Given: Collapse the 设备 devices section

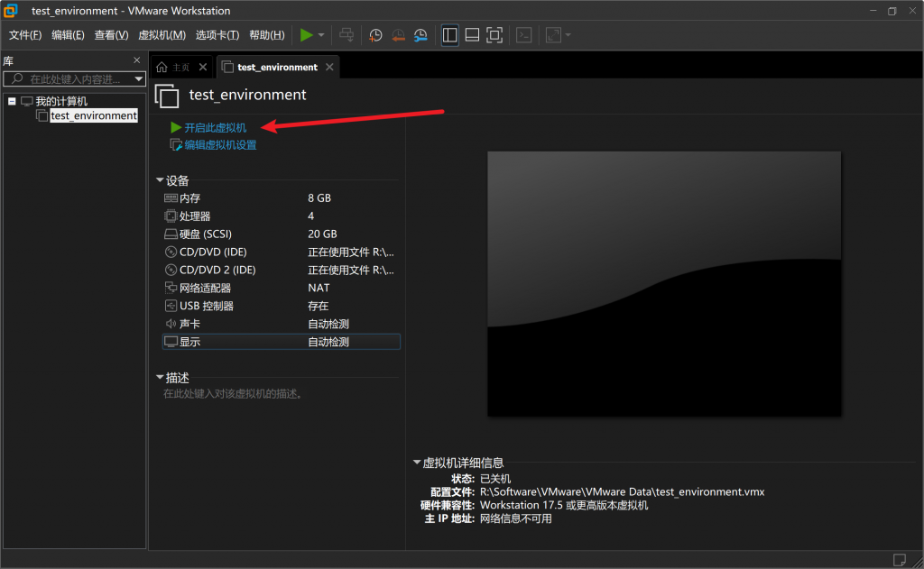Looking at the screenshot, I should pos(160,180).
